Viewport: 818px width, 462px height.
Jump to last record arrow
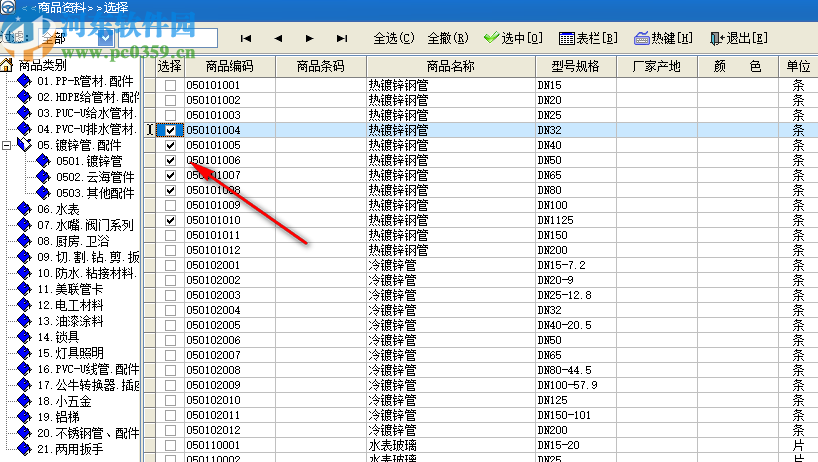coord(342,38)
